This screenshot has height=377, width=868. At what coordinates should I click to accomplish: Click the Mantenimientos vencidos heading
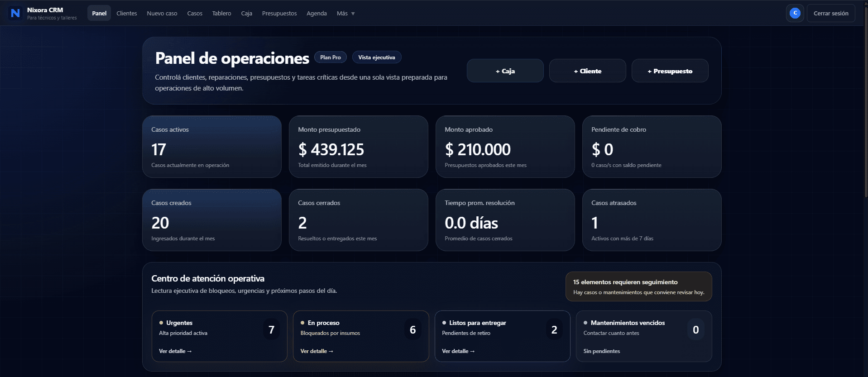point(628,323)
